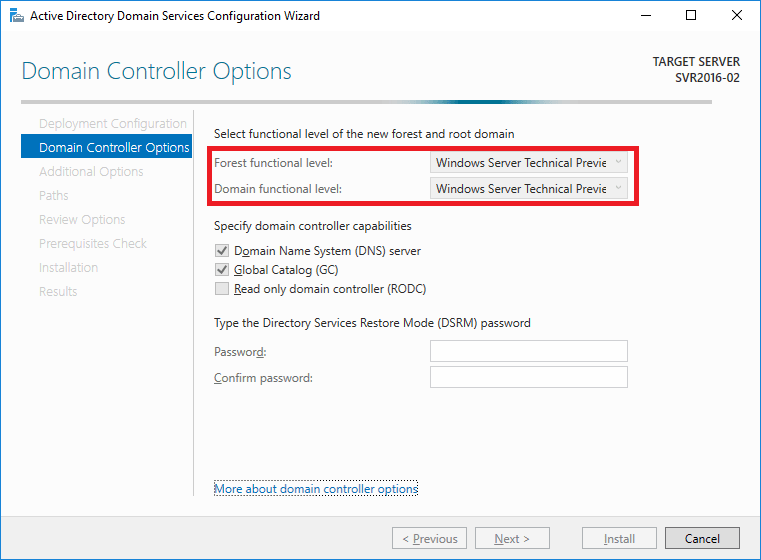Select Review Options step
The width and height of the screenshot is (761, 560).
[x=82, y=220]
